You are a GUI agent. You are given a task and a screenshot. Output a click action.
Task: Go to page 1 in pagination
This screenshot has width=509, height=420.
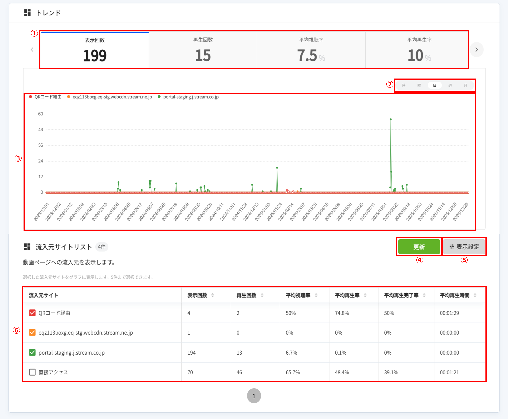click(x=254, y=396)
